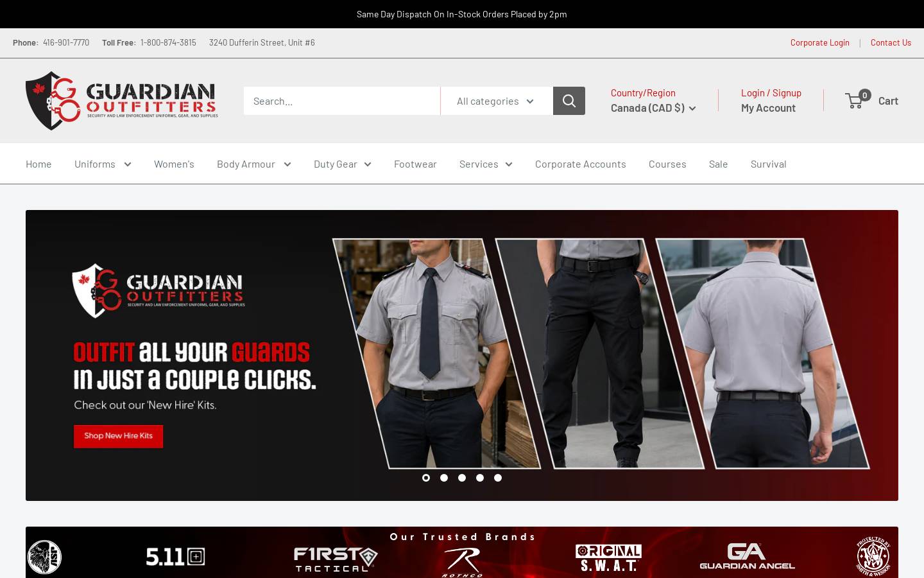
Task: Open the Corporate Accounts menu item
Action: pos(581,164)
